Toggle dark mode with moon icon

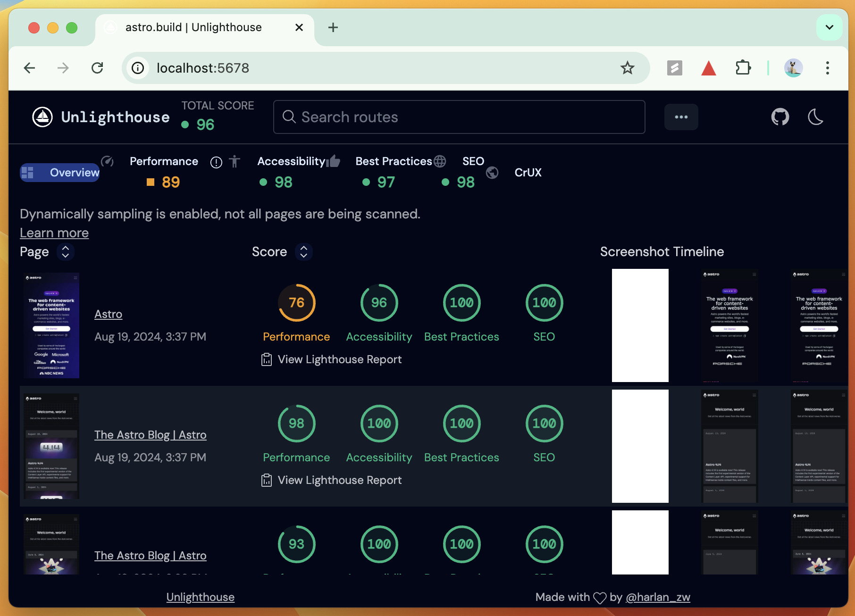click(x=815, y=117)
